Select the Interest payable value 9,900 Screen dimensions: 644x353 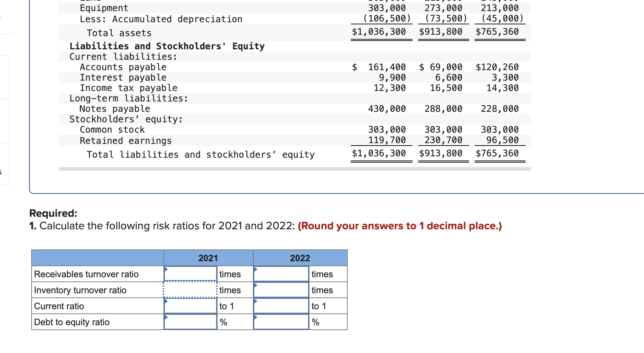pos(392,77)
